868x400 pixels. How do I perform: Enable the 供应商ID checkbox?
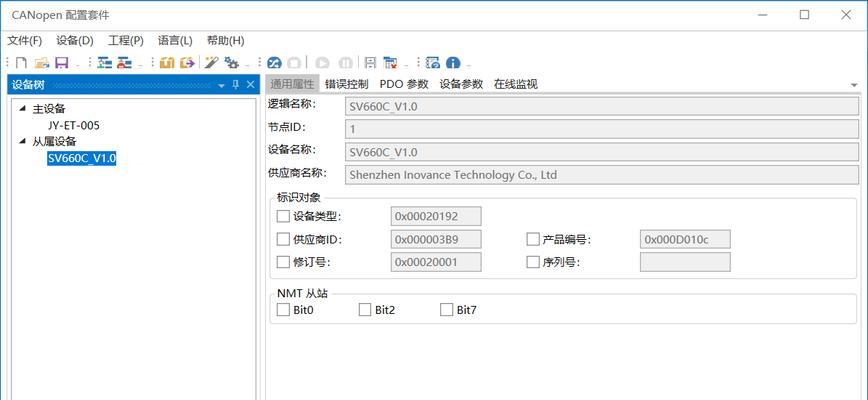pos(283,239)
